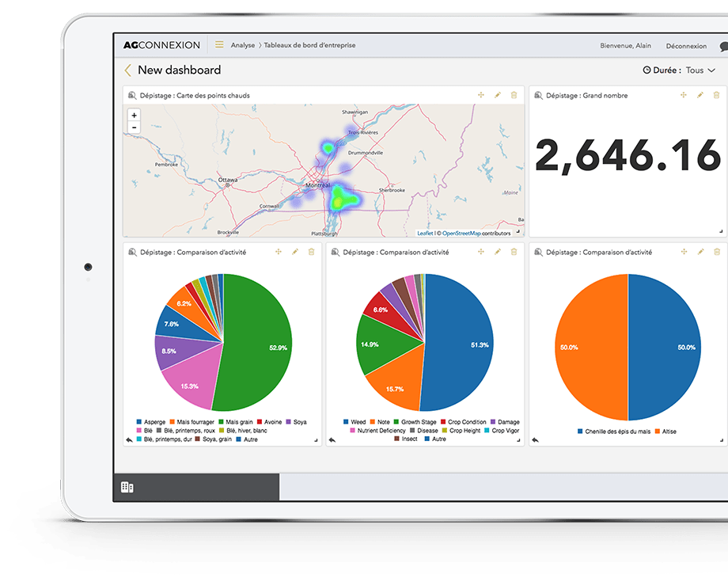Open the OpenStreetMap attribution link
The height and width of the screenshot is (578, 728).
point(461,234)
